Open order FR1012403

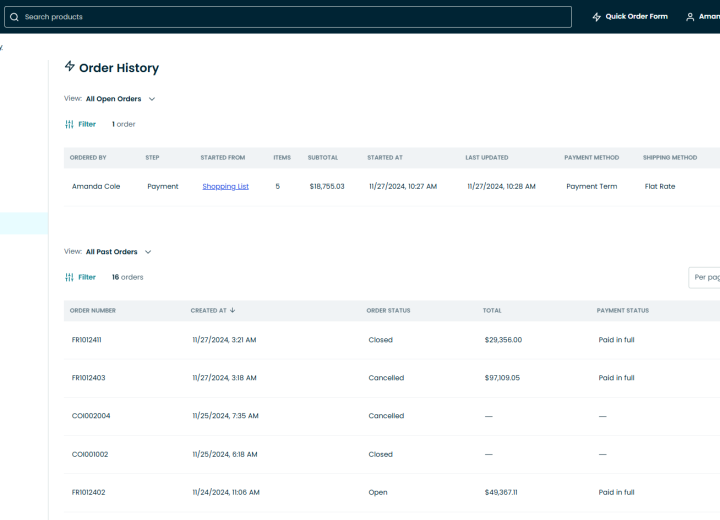88,378
